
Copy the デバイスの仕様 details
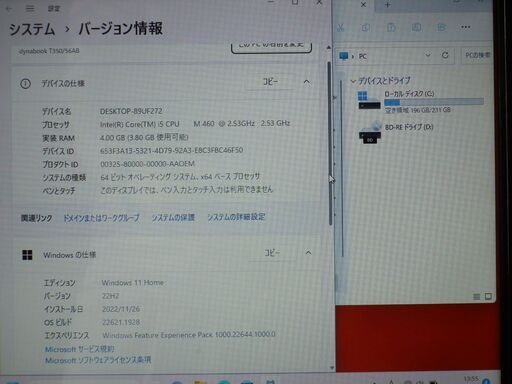coord(270,82)
